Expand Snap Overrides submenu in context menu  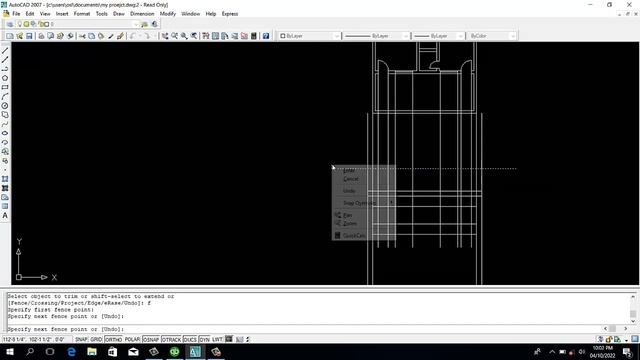pyautogui.click(x=364, y=203)
